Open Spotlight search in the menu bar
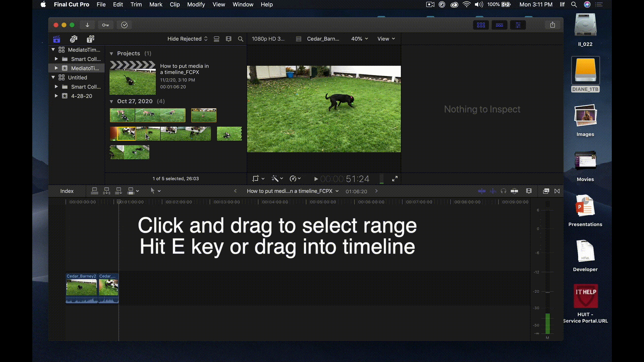Image resolution: width=644 pixels, height=362 pixels. point(574,4)
